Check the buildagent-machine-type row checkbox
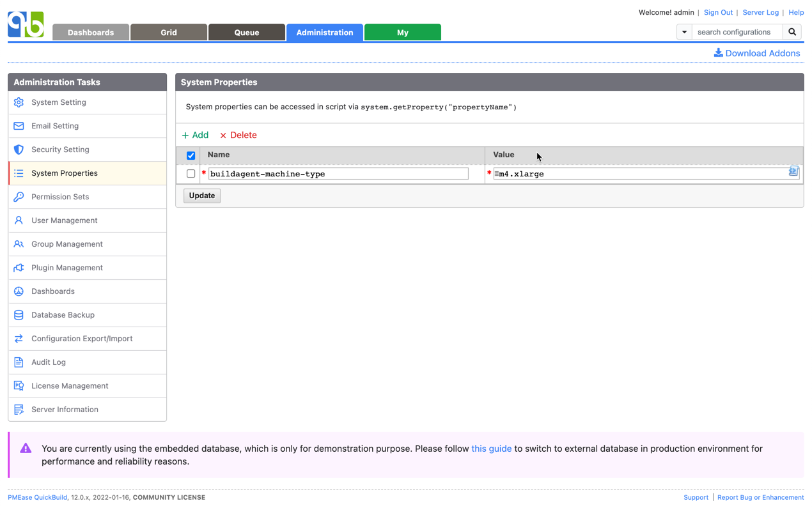Screen dimensions: 812x517 (191, 174)
